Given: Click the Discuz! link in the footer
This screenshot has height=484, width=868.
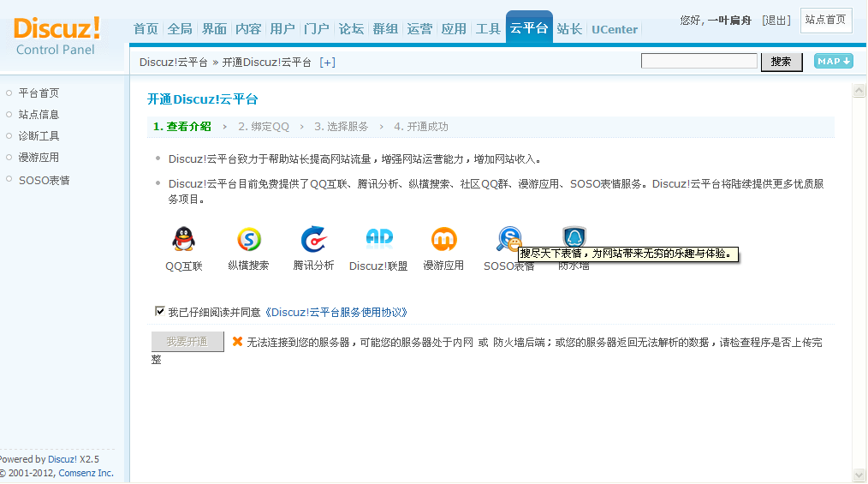Looking at the screenshot, I should (x=62, y=459).
